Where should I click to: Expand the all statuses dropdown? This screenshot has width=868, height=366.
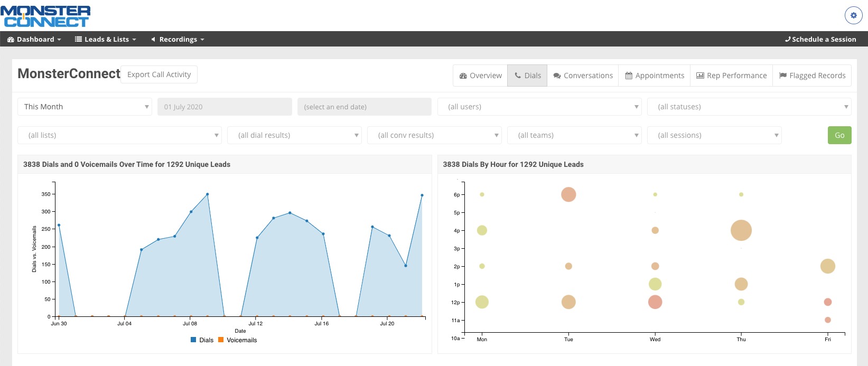coord(749,107)
